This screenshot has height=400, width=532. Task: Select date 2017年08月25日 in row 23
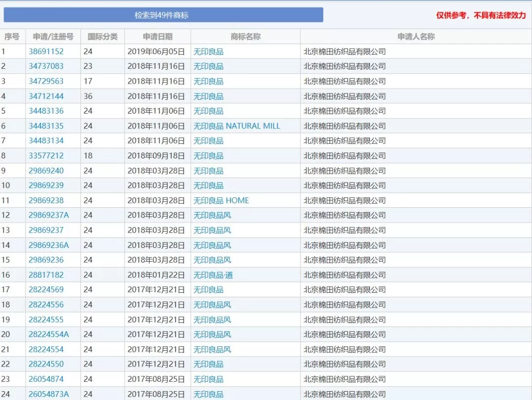click(156, 379)
